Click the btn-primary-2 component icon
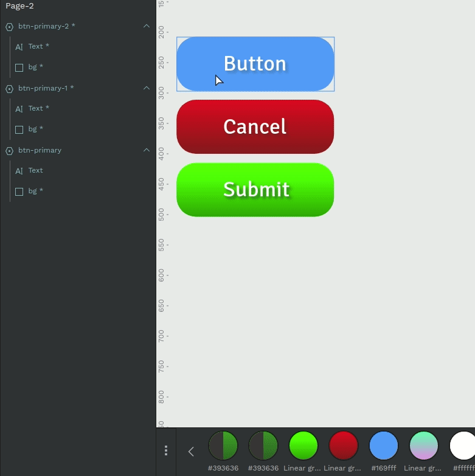The width and height of the screenshot is (475, 476). click(9, 27)
